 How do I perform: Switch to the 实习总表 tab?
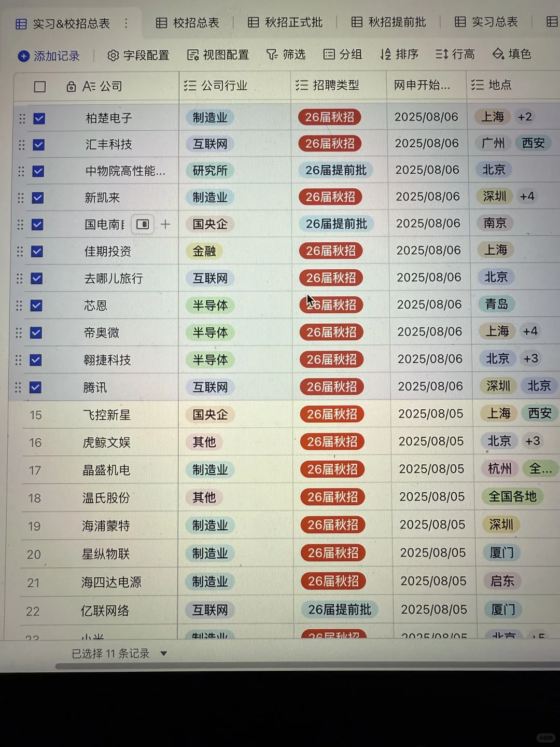pos(486,22)
